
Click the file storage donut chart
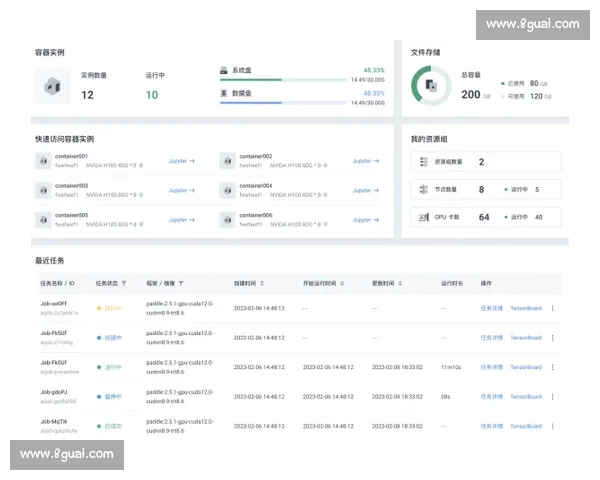click(430, 86)
